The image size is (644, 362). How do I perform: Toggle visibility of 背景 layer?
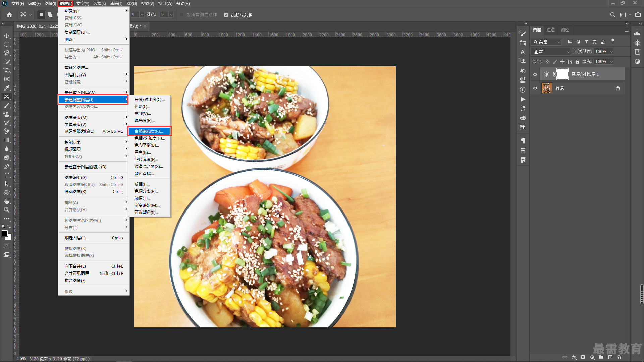point(535,88)
